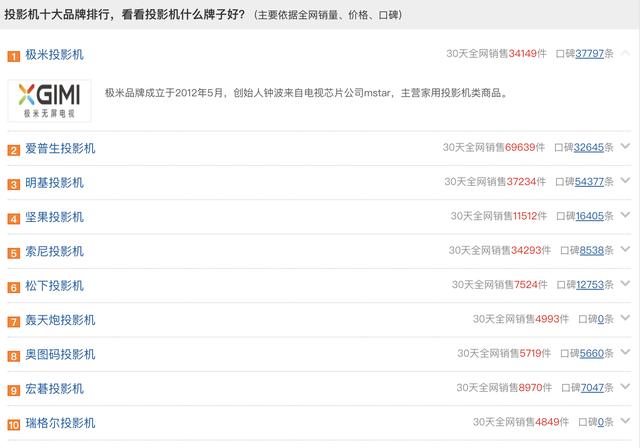Open 37797 reviews link for 极米
This screenshot has width=640, height=448.
[589, 54]
